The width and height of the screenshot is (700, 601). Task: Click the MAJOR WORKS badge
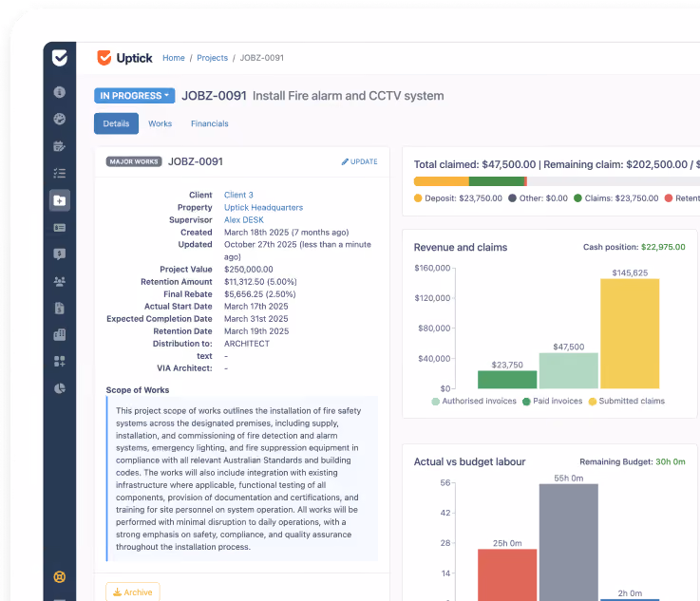[134, 161]
